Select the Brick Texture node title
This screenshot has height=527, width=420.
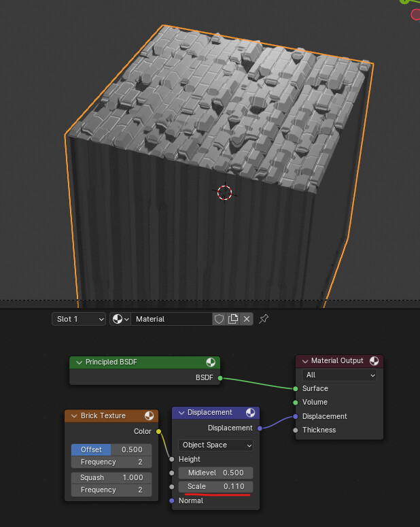point(103,415)
